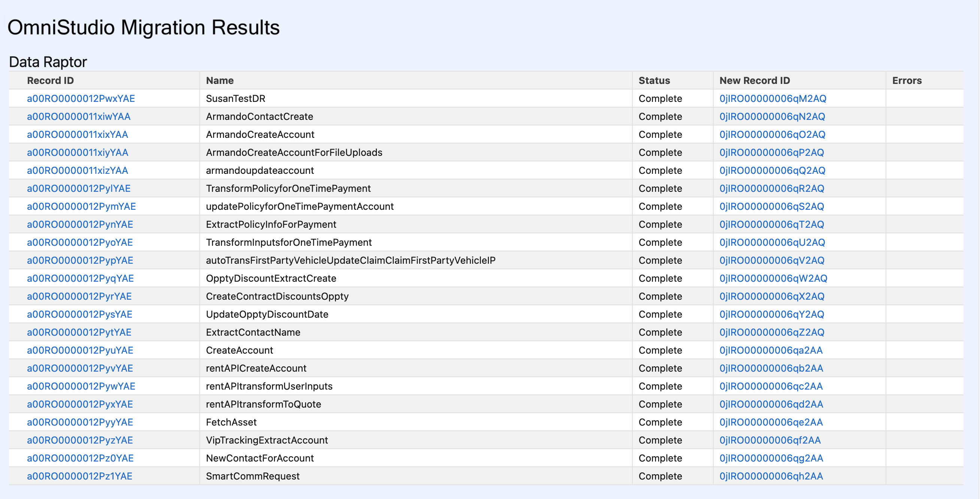
Task: Open record a00RO0000012PwxYAE link
Action: point(81,99)
